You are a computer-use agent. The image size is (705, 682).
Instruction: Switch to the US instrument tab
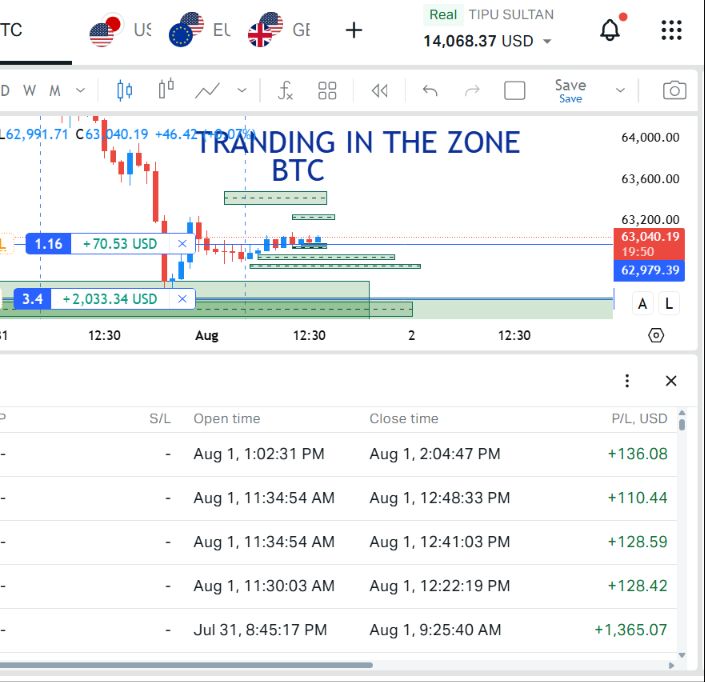click(120, 30)
